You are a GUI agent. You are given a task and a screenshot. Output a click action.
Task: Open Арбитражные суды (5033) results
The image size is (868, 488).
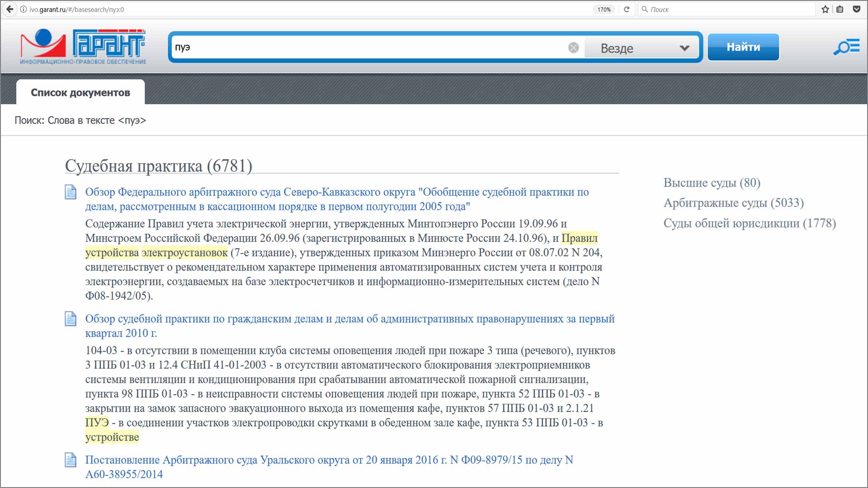pos(733,203)
